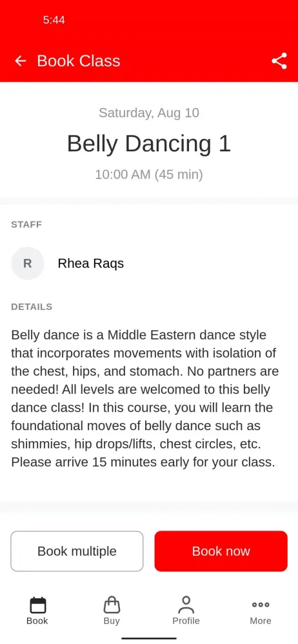
Task: Open the More three-dots icon
Action: (261, 605)
